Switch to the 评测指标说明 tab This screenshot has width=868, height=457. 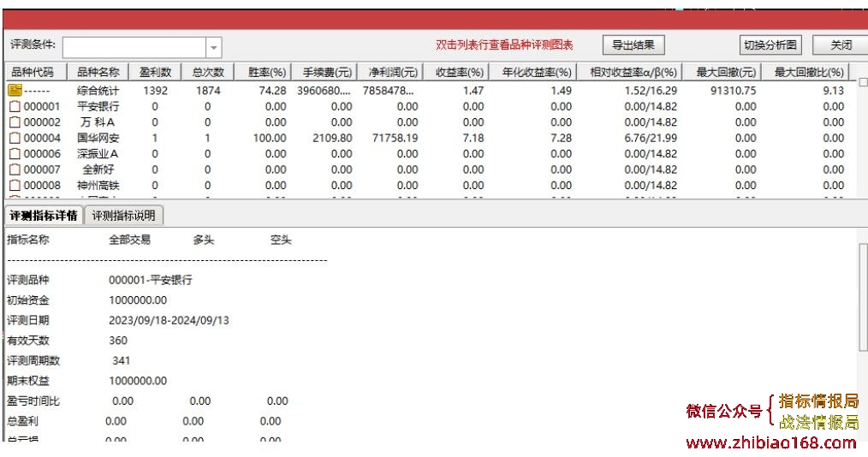pyautogui.click(x=123, y=216)
